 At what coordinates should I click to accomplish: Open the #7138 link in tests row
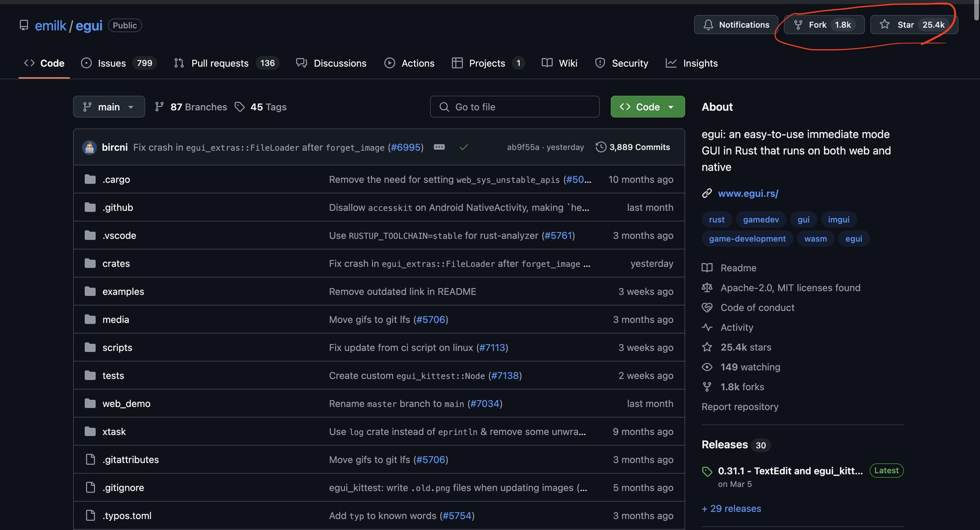(505, 376)
